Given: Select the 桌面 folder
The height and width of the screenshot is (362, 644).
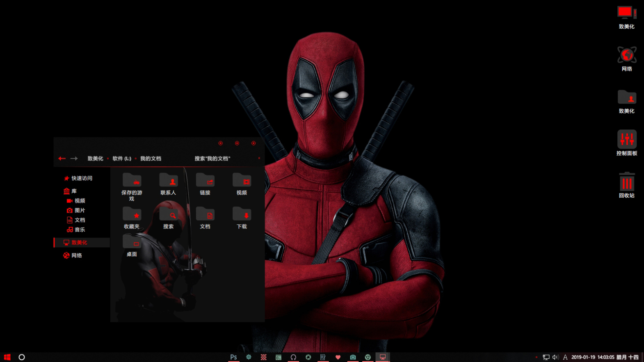Looking at the screenshot, I should pyautogui.click(x=132, y=246).
